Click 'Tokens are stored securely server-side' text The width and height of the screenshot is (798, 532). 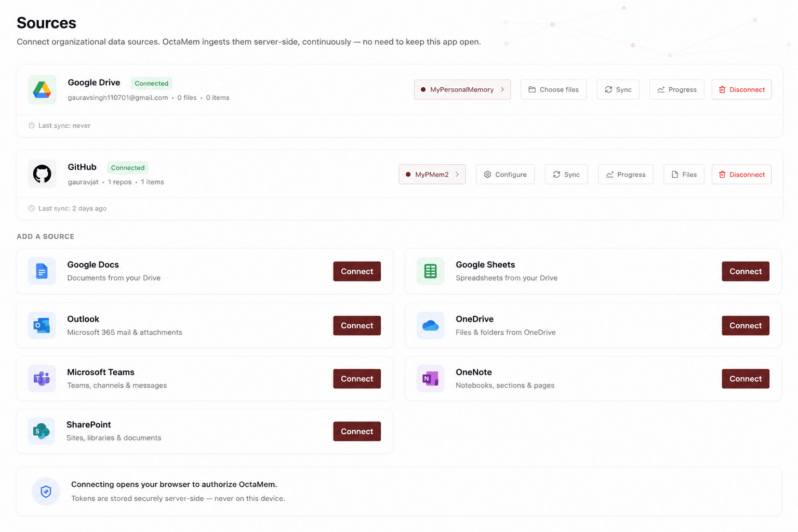(x=178, y=499)
